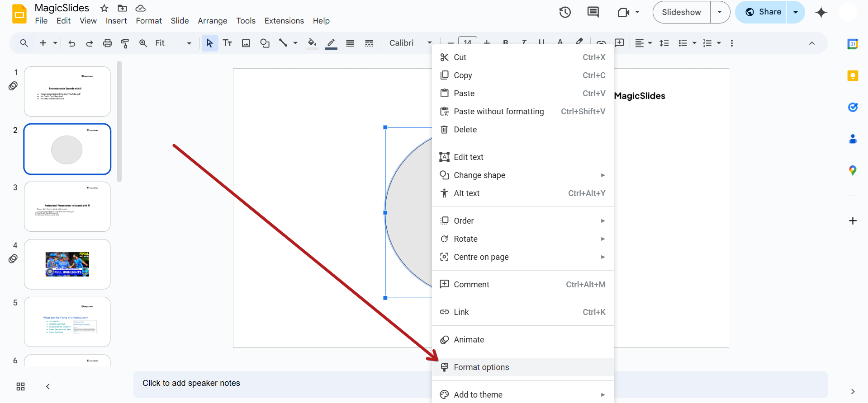
Task: Collapse the slide filmstrip panel
Action: click(47, 386)
